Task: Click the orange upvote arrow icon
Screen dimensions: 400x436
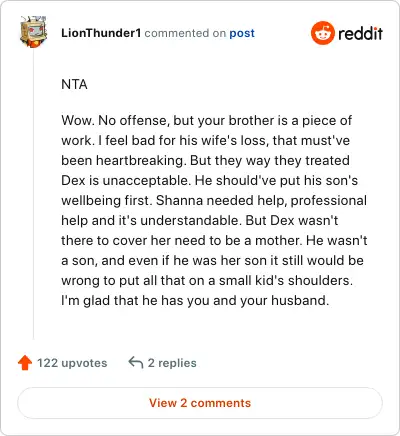Action: click(x=25, y=363)
